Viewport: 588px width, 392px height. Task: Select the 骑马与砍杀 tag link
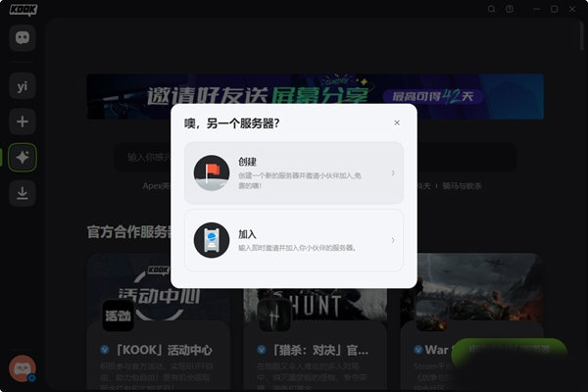pyautogui.click(x=462, y=186)
